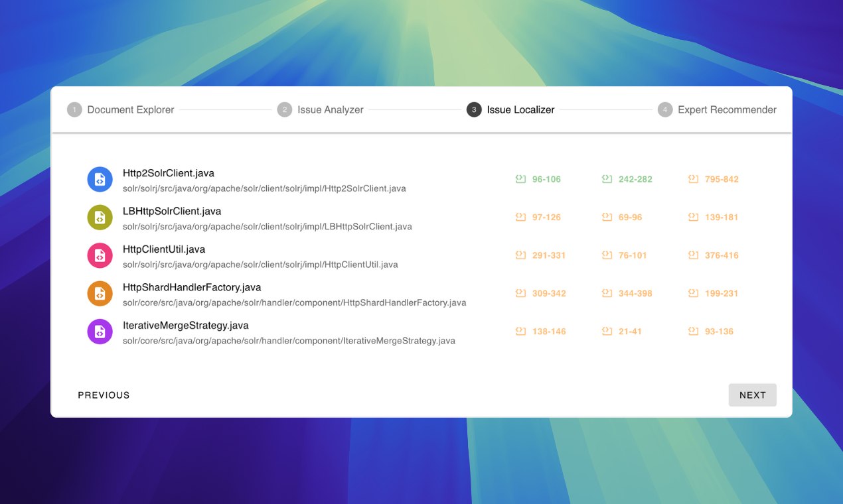The image size is (843, 504).
Task: Go to step 2 Issue Analyzer
Action: pyautogui.click(x=321, y=109)
